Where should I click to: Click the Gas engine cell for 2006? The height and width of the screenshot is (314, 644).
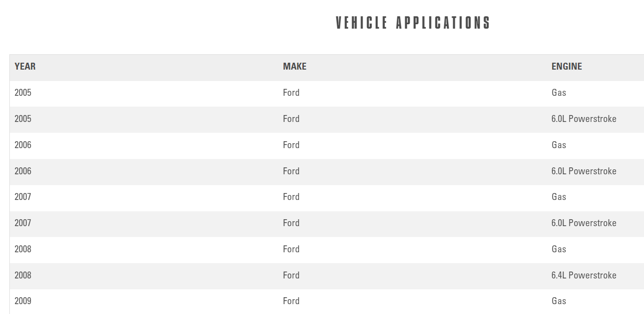pos(559,145)
